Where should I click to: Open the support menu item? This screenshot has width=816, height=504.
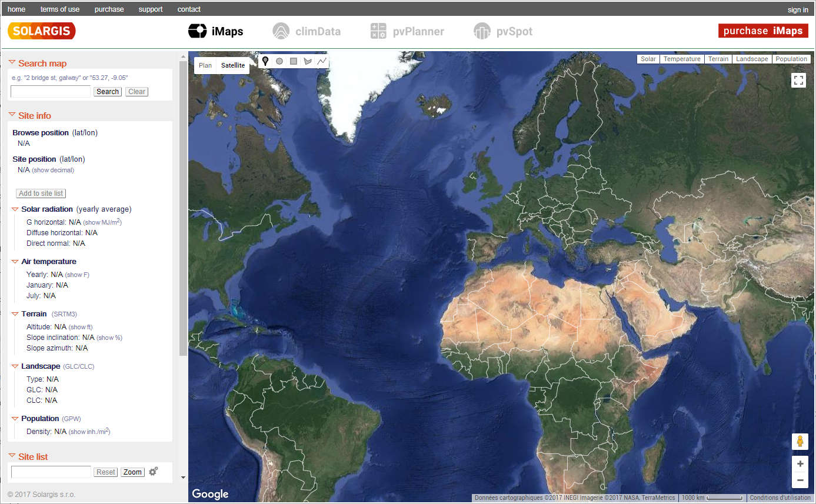tap(151, 9)
